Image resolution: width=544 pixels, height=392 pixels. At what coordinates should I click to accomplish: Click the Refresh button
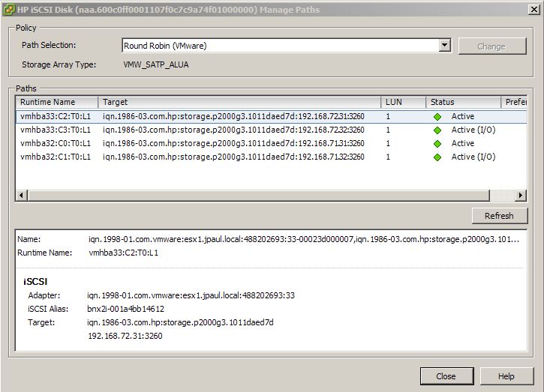(499, 216)
